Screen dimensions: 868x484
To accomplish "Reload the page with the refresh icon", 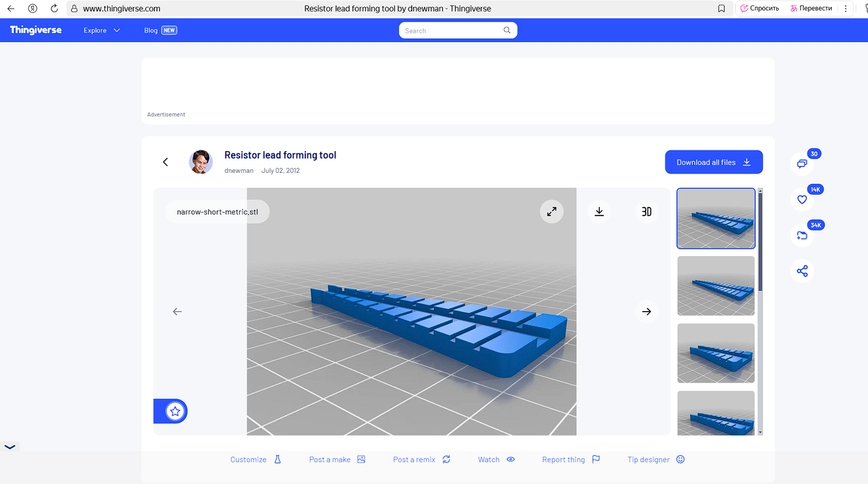I will point(54,9).
